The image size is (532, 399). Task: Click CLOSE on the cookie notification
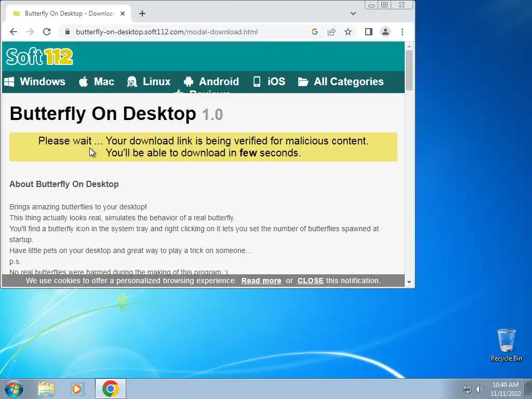(x=311, y=281)
